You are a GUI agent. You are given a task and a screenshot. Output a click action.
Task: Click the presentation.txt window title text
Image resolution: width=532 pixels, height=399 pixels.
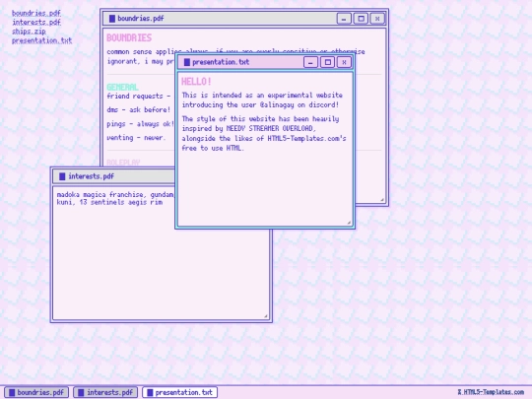(x=221, y=62)
